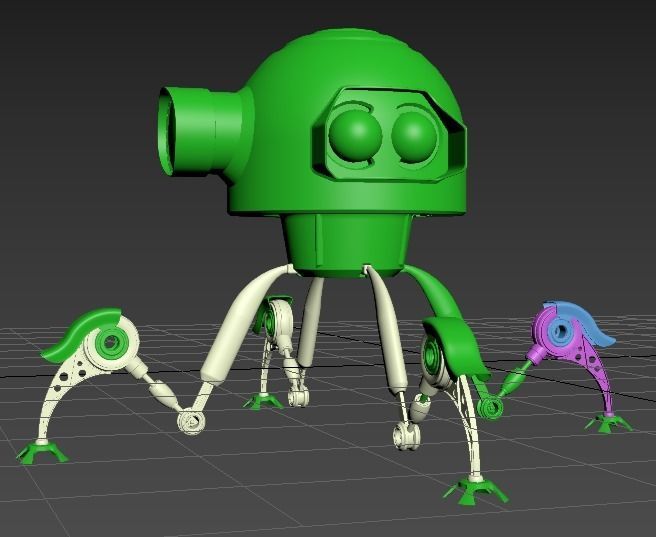Screen dimensions: 656x537
Task: Select the left eye sphere in the visor
Action: pyautogui.click(x=355, y=136)
